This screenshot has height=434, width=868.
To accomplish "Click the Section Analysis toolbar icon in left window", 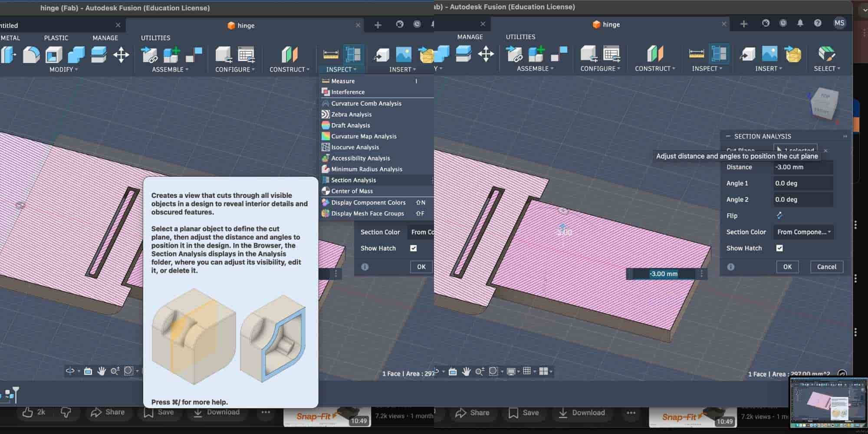I will click(x=353, y=54).
